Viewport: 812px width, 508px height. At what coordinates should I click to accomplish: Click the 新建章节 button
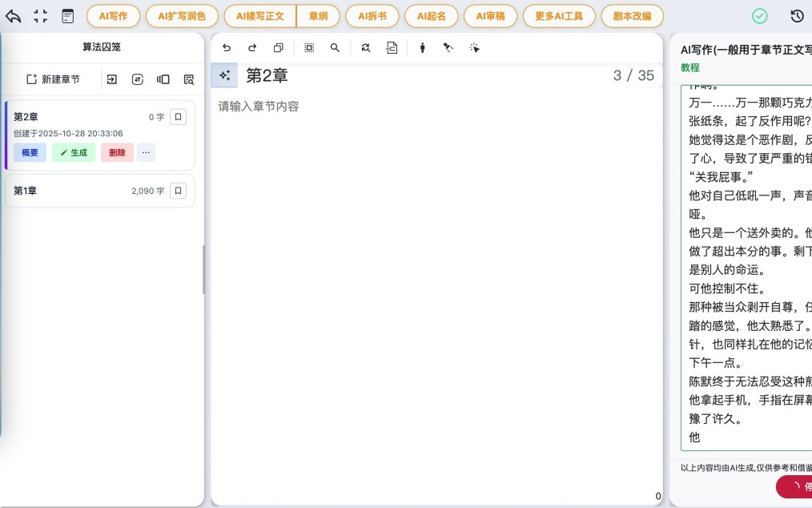[54, 79]
